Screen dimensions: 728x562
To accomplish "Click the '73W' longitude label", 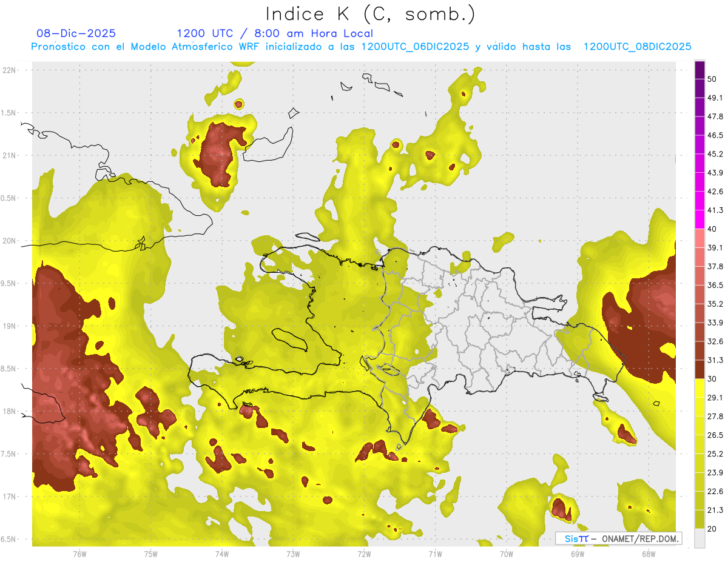I will [x=293, y=554].
